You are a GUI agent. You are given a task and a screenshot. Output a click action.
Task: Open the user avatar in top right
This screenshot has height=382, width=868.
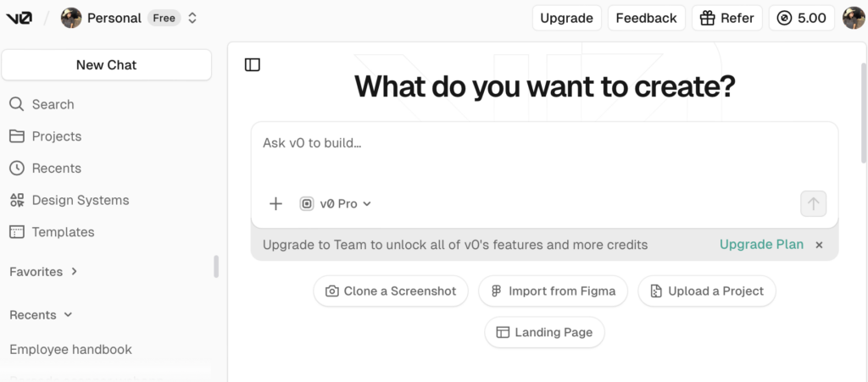pyautogui.click(x=853, y=18)
